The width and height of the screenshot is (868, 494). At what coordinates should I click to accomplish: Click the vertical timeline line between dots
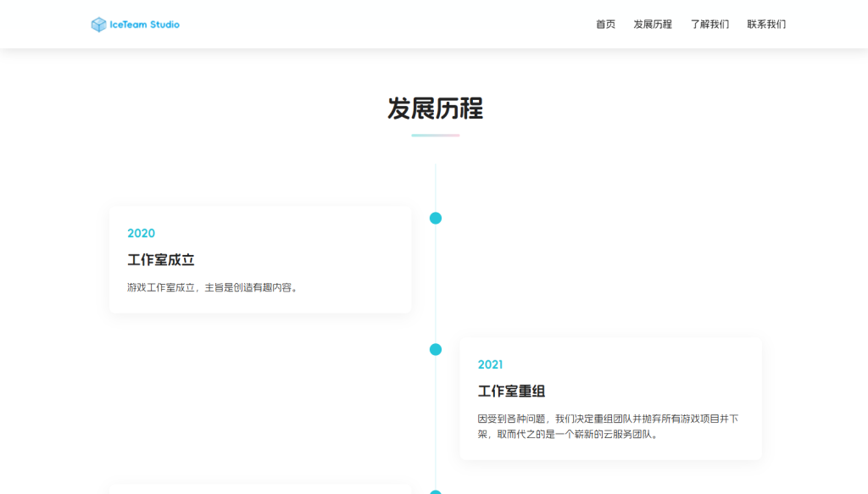(436, 284)
